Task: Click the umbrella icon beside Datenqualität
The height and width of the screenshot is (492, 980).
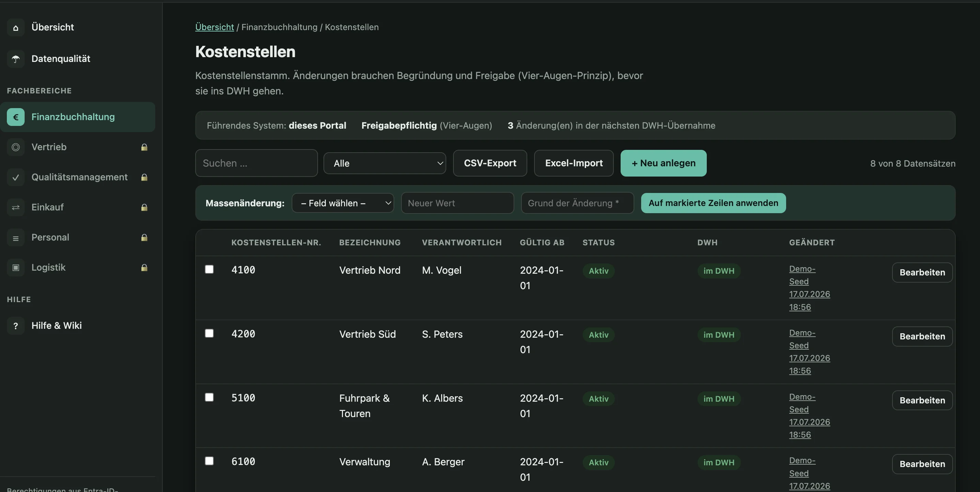Action: [16, 59]
